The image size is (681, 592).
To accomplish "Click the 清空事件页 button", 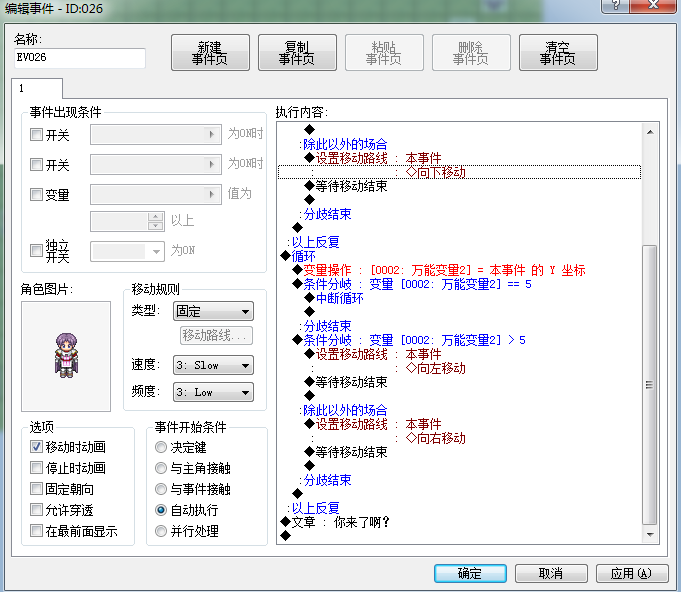I will coord(558,53).
